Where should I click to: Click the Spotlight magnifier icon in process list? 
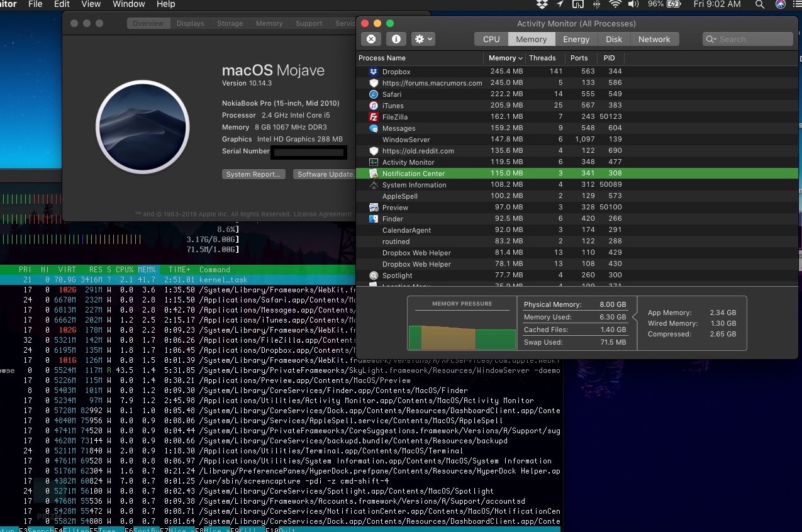coord(374,275)
